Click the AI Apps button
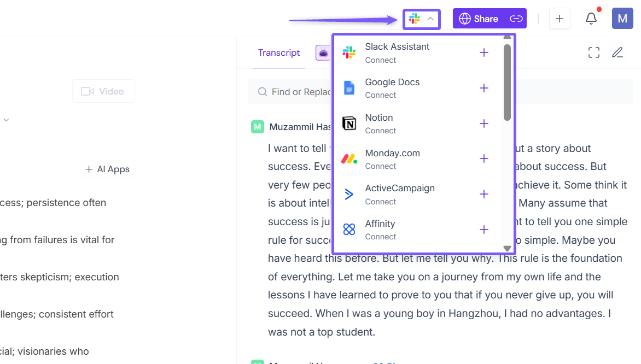This screenshot has height=364, width=641. 108,169
